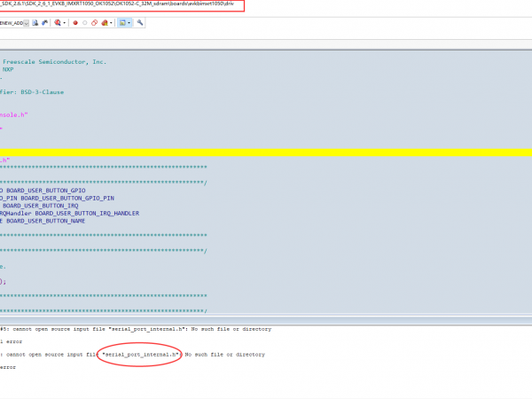The width and height of the screenshot is (532, 399).
Task: Click the crossed-out red circle breakpoint icon
Action: (x=94, y=23)
